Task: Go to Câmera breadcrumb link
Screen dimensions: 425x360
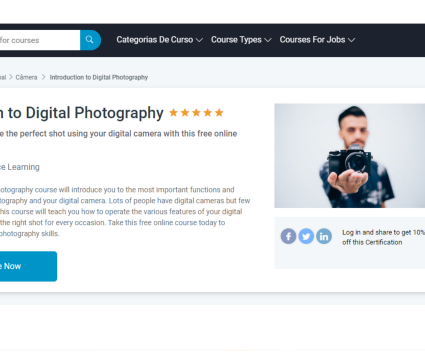Action: pyautogui.click(x=26, y=77)
